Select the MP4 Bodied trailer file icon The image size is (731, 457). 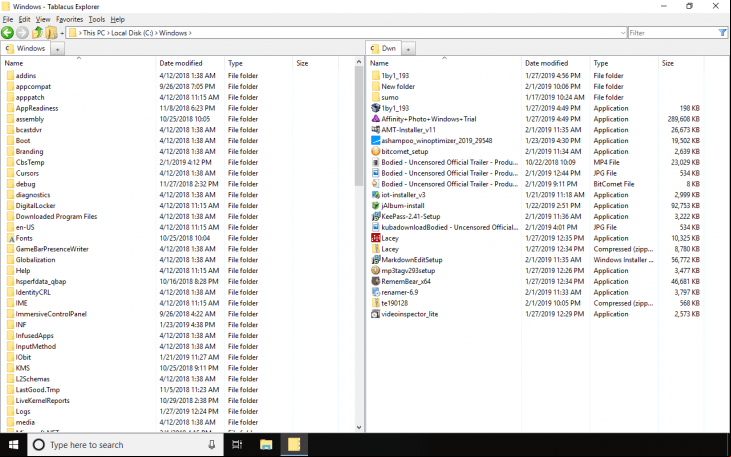point(375,162)
